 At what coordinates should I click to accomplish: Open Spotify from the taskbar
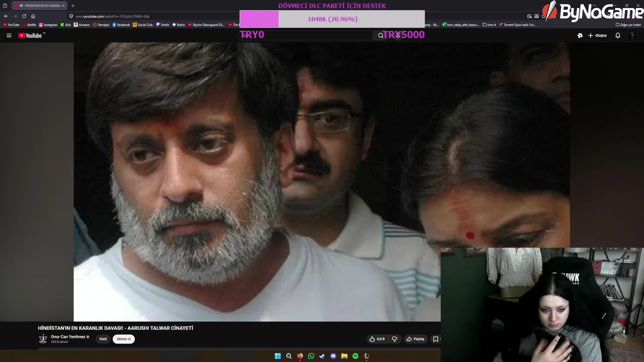pos(355,356)
